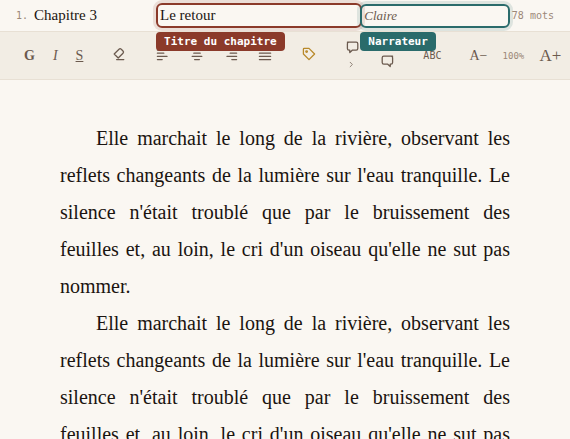Image resolution: width=570 pixels, height=439 pixels.
Task: Open the comment bubble with chevron
Action: 352,55
